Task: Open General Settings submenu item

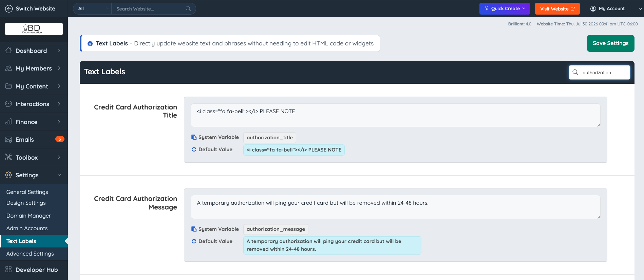Action: (x=27, y=192)
